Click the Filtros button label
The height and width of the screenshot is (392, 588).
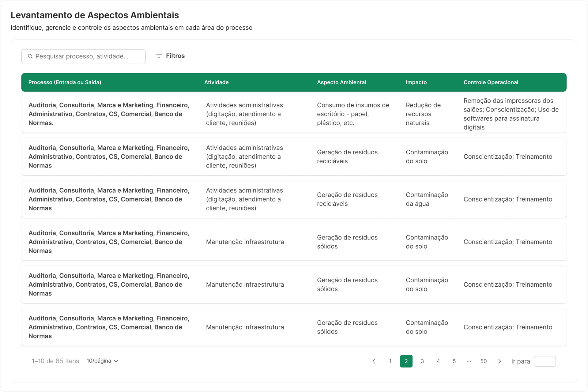[x=175, y=56]
